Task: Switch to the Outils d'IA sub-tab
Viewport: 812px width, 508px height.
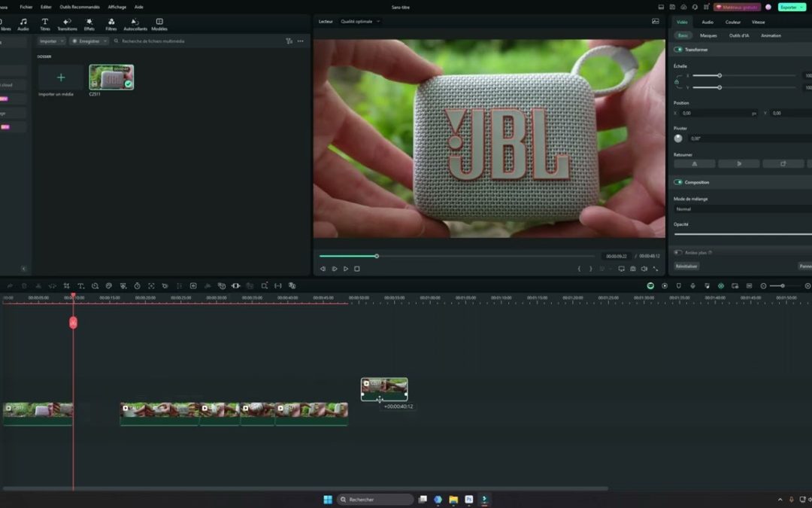Action: tap(739, 36)
